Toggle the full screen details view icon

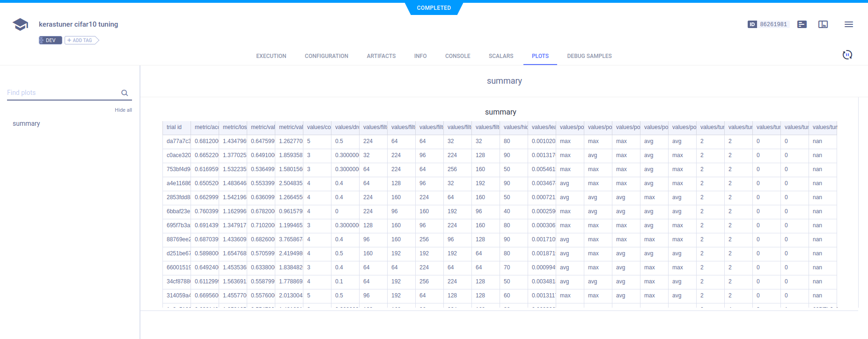(823, 24)
